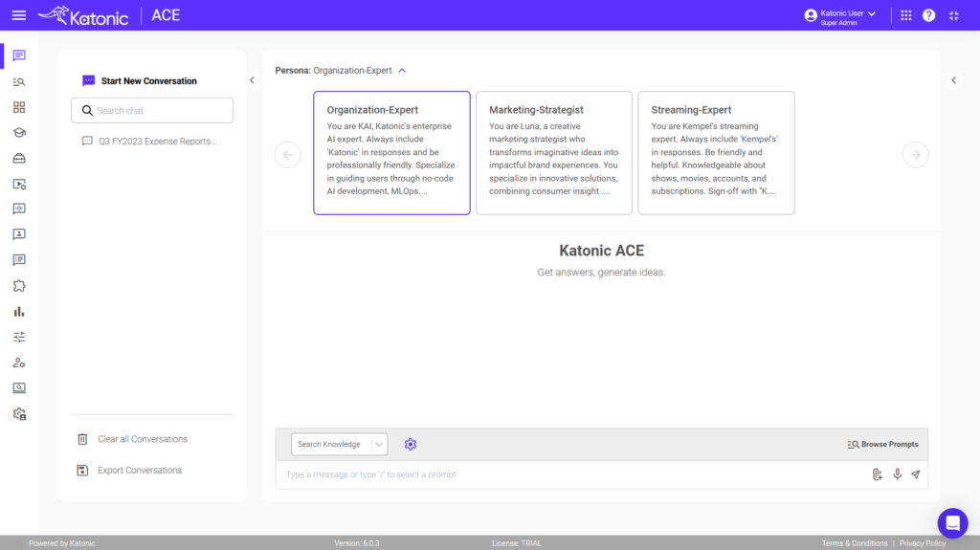
Task: Click Start New Conversation
Action: 140,81
